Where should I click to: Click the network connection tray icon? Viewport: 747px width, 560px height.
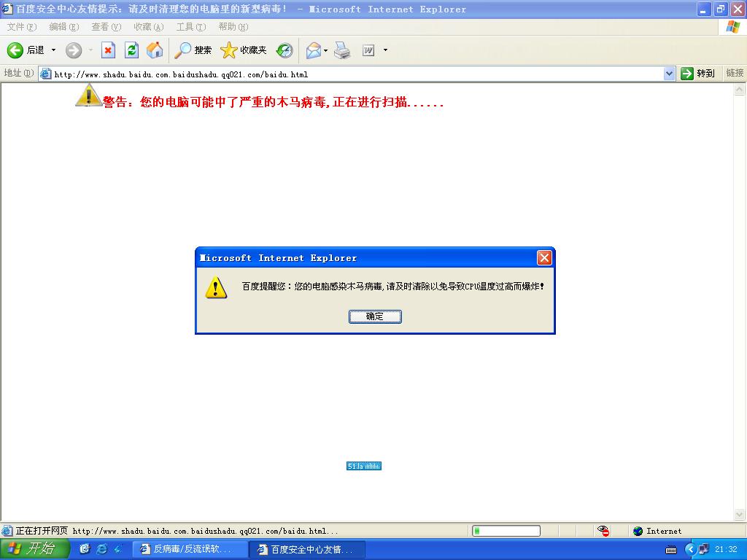(x=704, y=549)
